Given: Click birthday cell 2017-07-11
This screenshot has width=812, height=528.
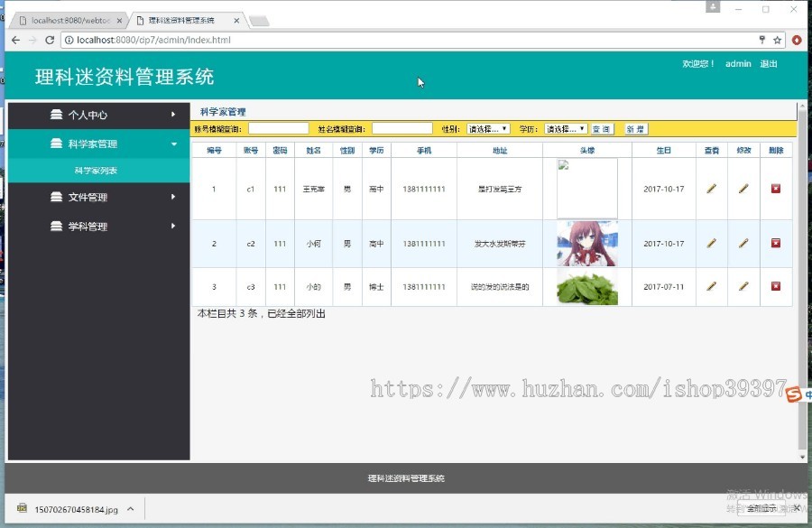Looking at the screenshot, I should pos(664,286).
